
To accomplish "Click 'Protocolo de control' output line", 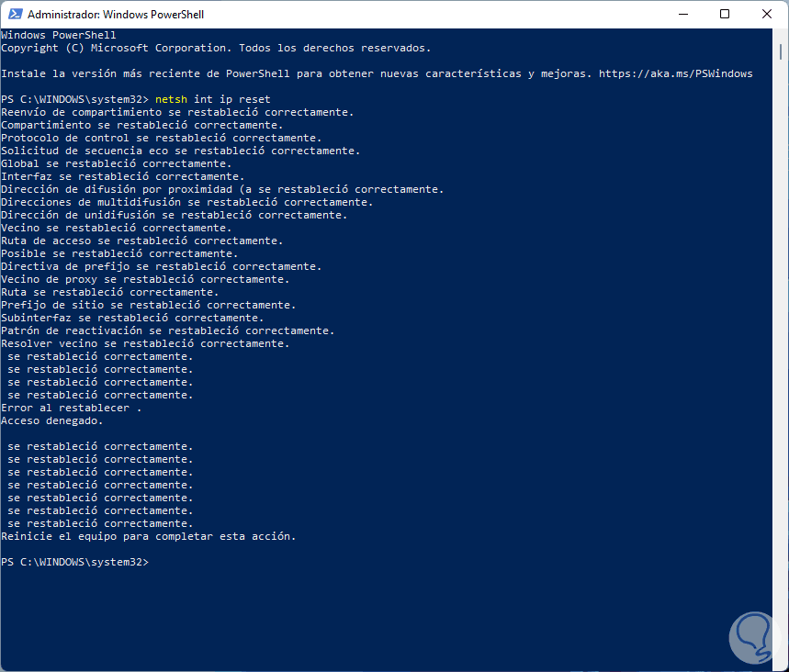I will pos(161,138).
